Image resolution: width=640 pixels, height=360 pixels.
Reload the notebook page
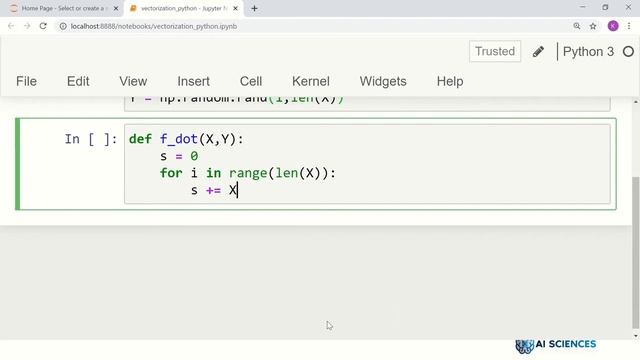[x=43, y=26]
